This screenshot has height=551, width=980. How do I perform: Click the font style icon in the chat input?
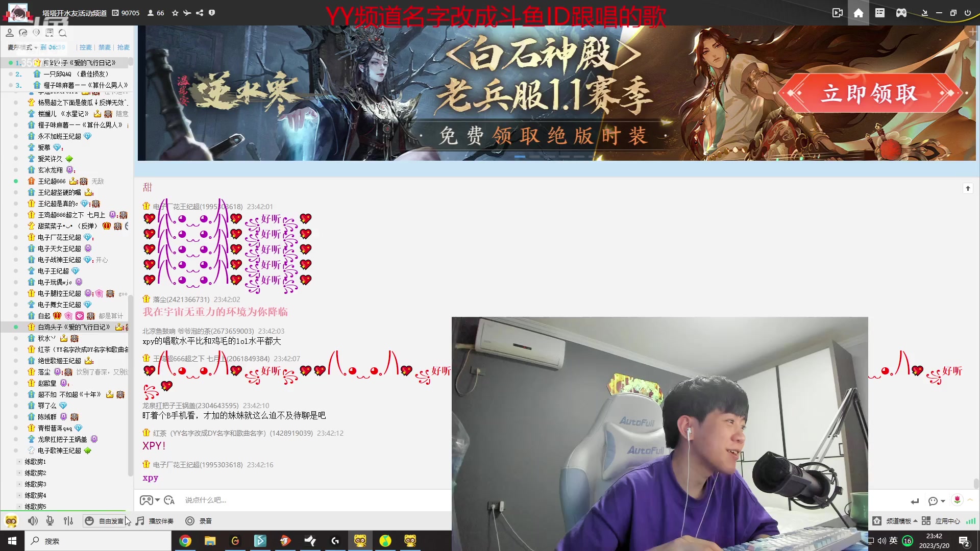(x=169, y=500)
